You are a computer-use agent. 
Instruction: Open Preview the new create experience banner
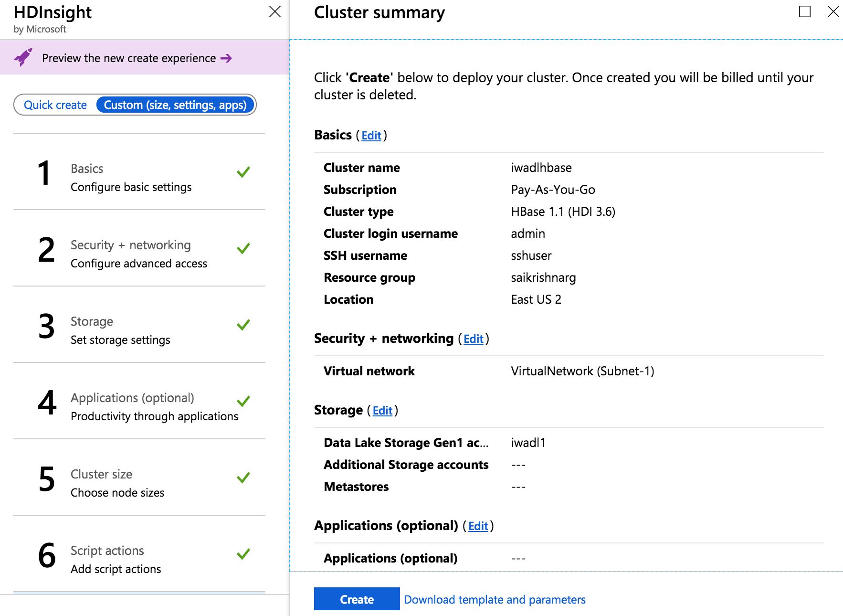tap(145, 57)
